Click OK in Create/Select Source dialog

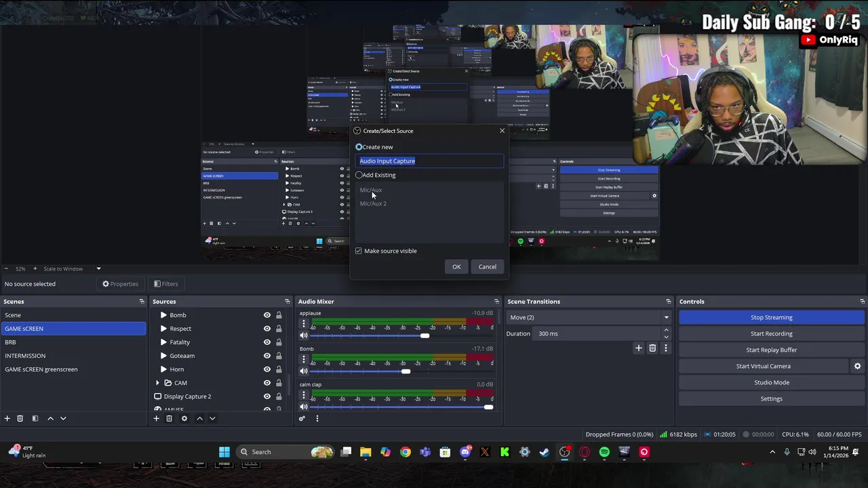(456, 266)
